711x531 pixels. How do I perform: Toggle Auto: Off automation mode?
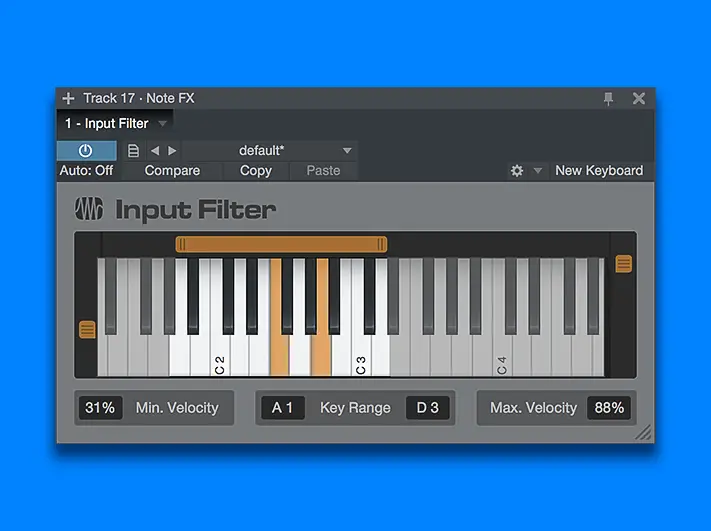click(x=86, y=171)
